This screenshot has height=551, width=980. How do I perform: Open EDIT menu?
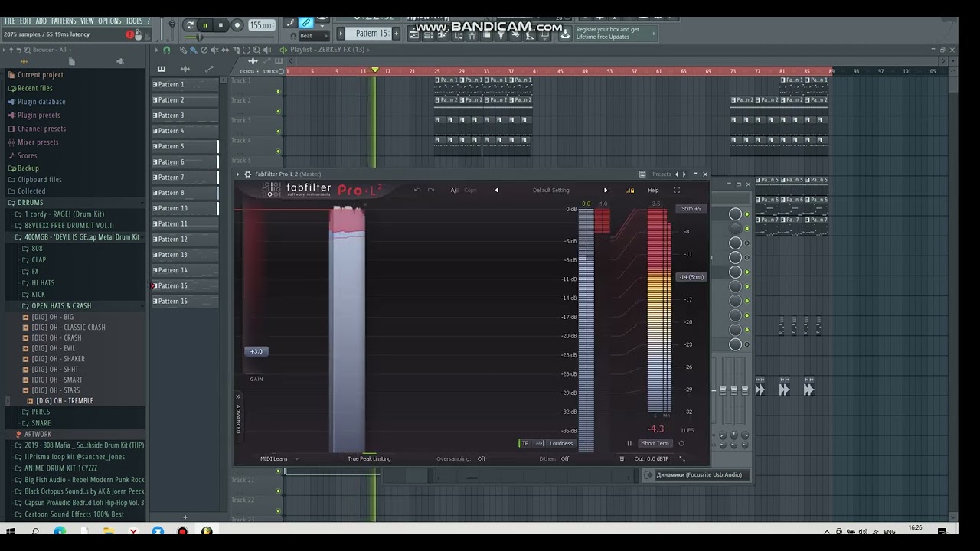tap(25, 21)
